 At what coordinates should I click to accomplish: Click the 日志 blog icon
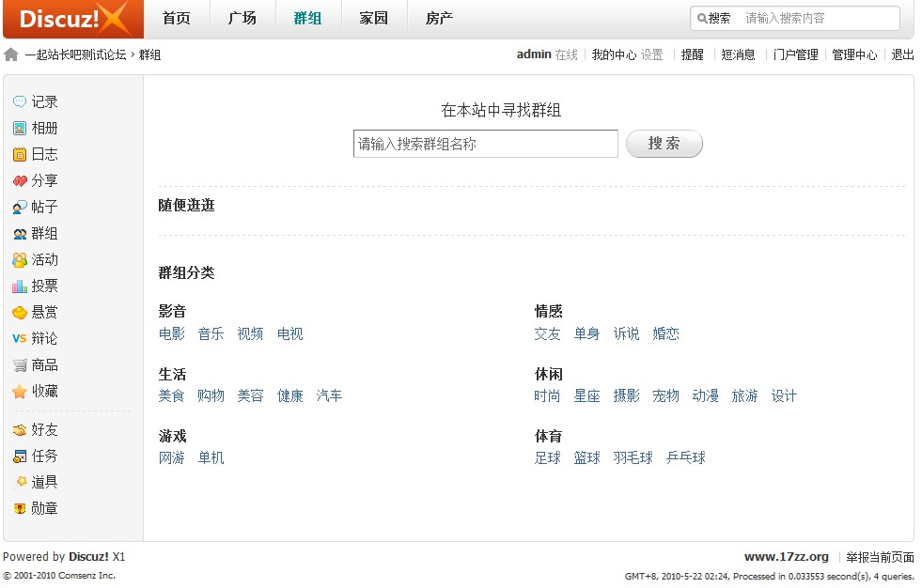click(x=20, y=154)
